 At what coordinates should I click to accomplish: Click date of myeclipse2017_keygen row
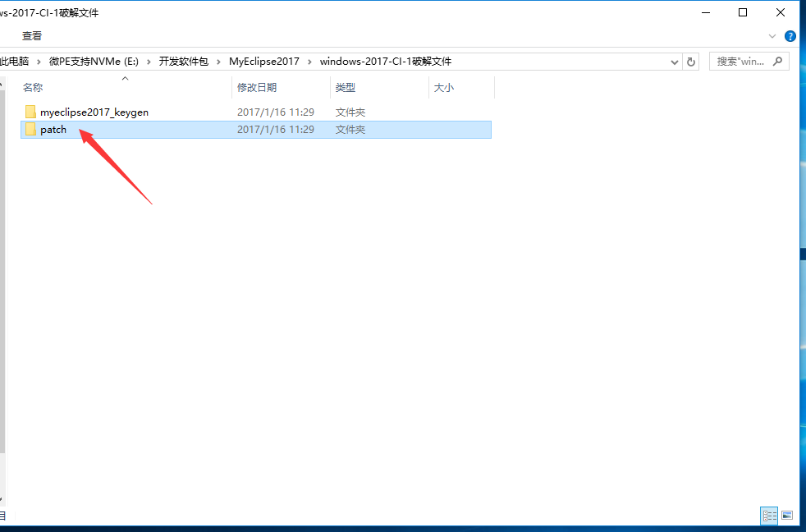[x=276, y=112]
